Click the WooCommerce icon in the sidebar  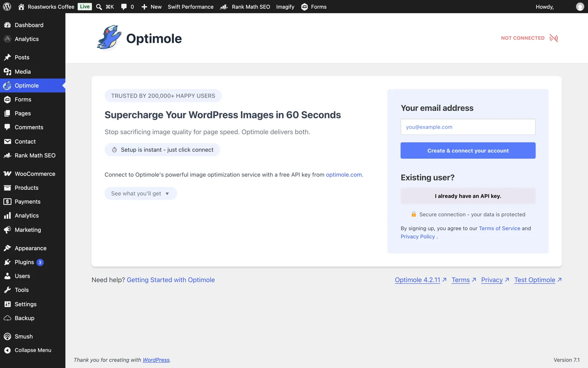coord(7,174)
